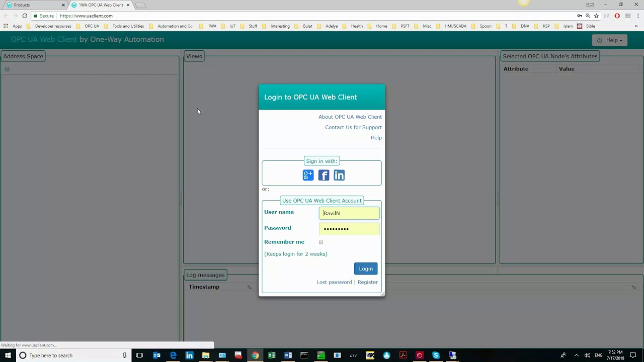Click the Password input field
Viewport: 644px width, 362px height.
click(349, 229)
